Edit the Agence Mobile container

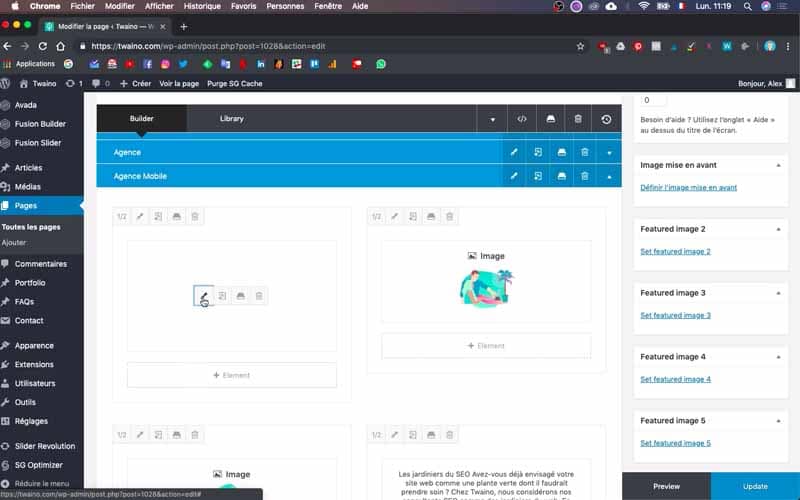tap(514, 176)
